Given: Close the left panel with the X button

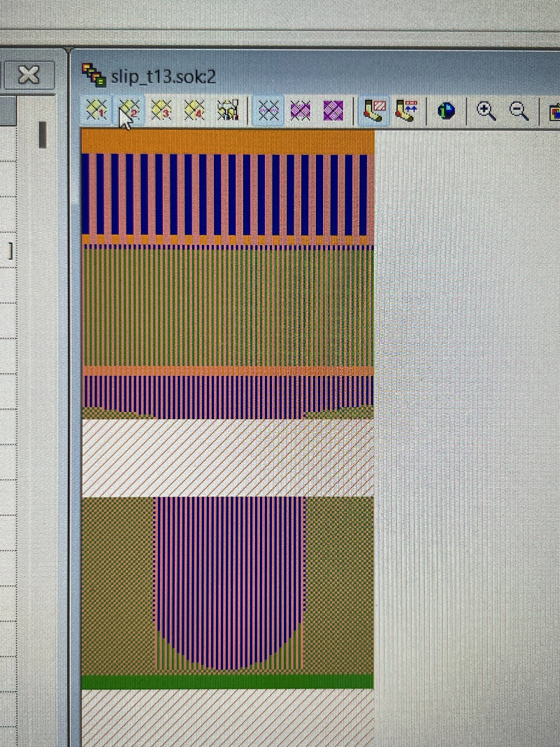Looking at the screenshot, I should (29, 75).
